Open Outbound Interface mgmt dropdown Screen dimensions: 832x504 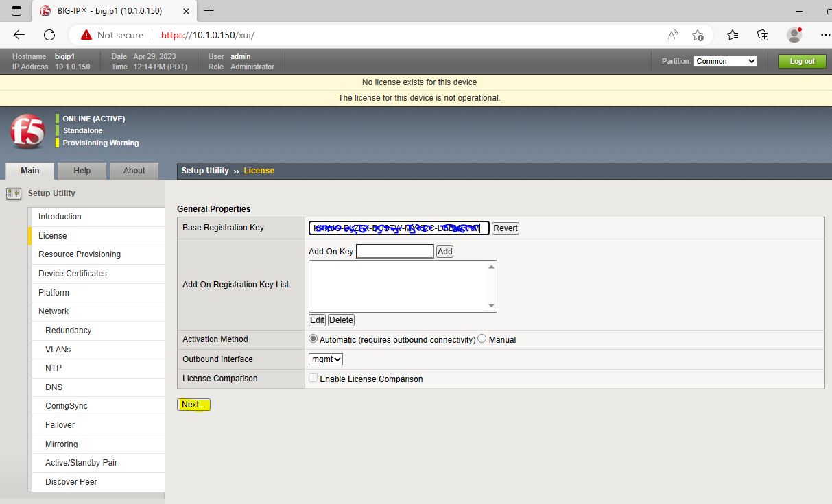[326, 359]
